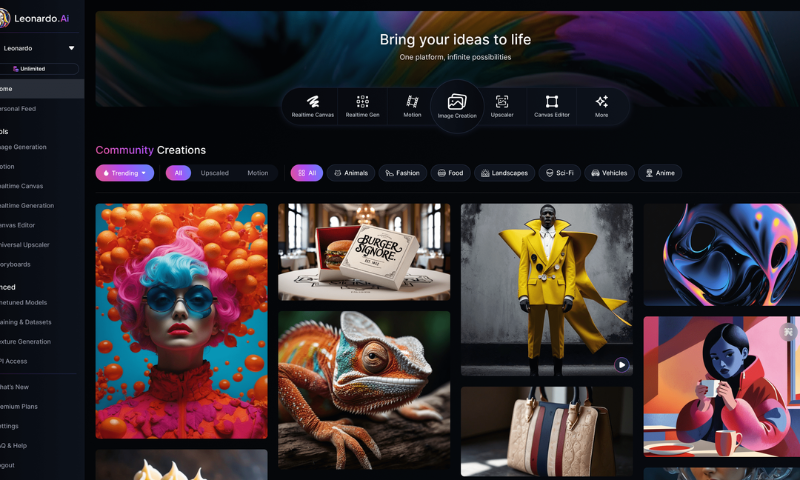
Task: Click the Unlimited plan button
Action: [x=41, y=69]
